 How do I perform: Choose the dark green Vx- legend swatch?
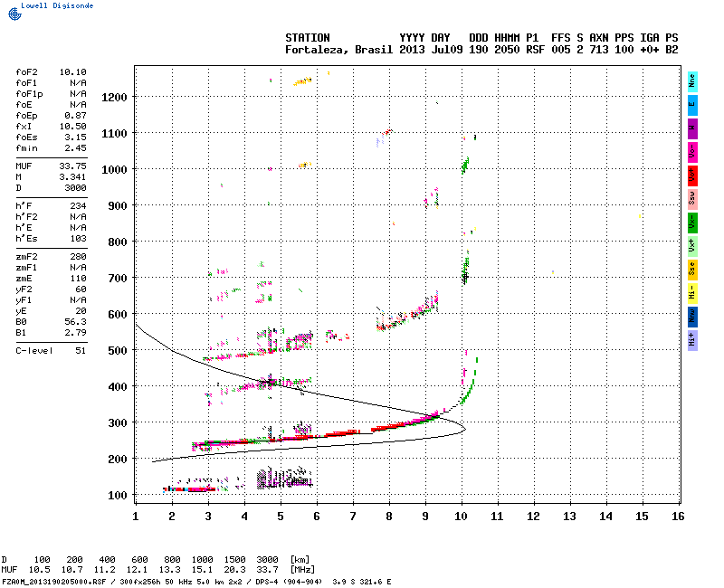point(692,223)
